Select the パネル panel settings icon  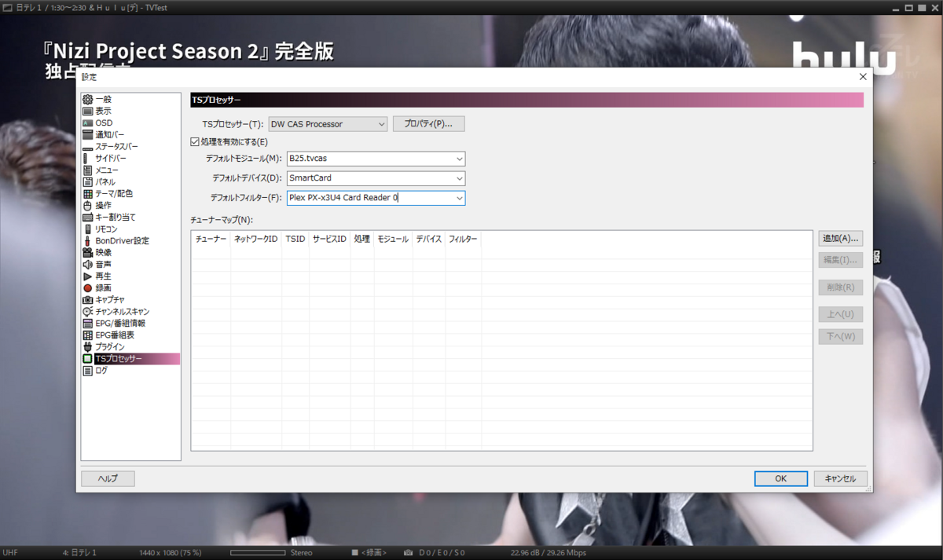coord(87,182)
